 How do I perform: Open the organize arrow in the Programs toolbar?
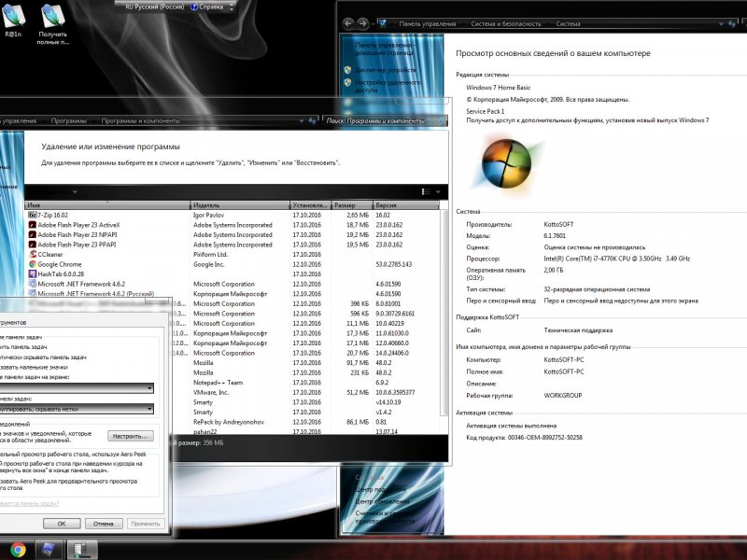(75, 192)
